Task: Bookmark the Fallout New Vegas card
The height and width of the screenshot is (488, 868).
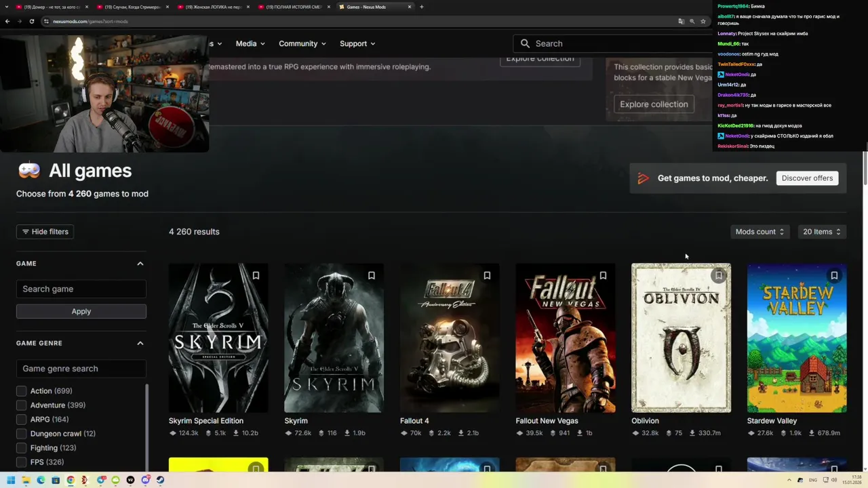Action: (603, 276)
